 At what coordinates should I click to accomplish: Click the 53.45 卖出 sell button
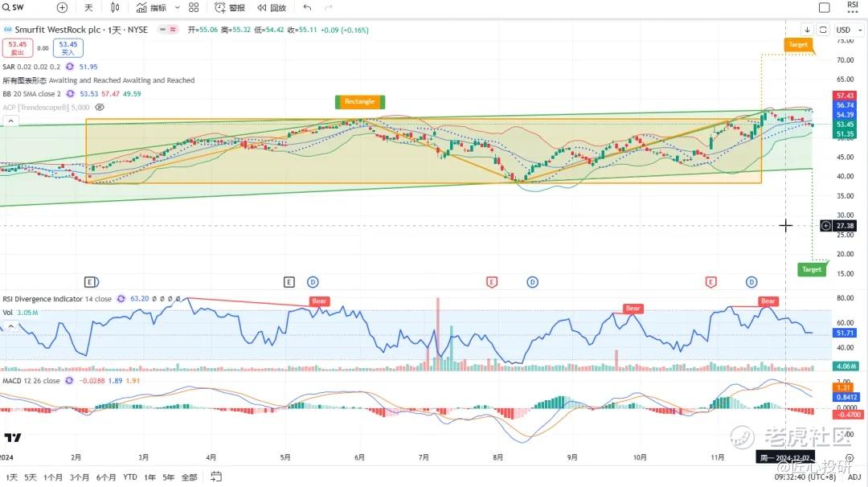pos(17,48)
